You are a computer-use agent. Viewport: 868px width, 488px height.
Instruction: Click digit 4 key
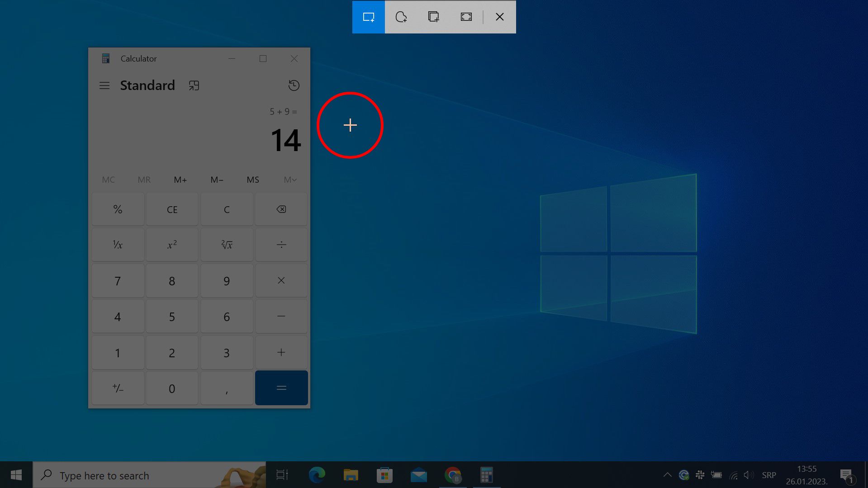point(118,317)
